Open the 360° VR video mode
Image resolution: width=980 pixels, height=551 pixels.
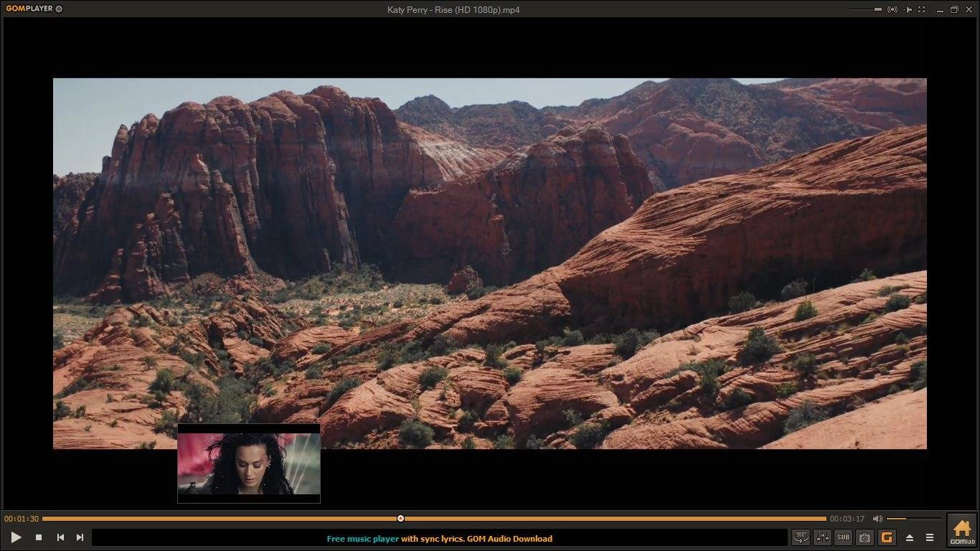click(801, 537)
